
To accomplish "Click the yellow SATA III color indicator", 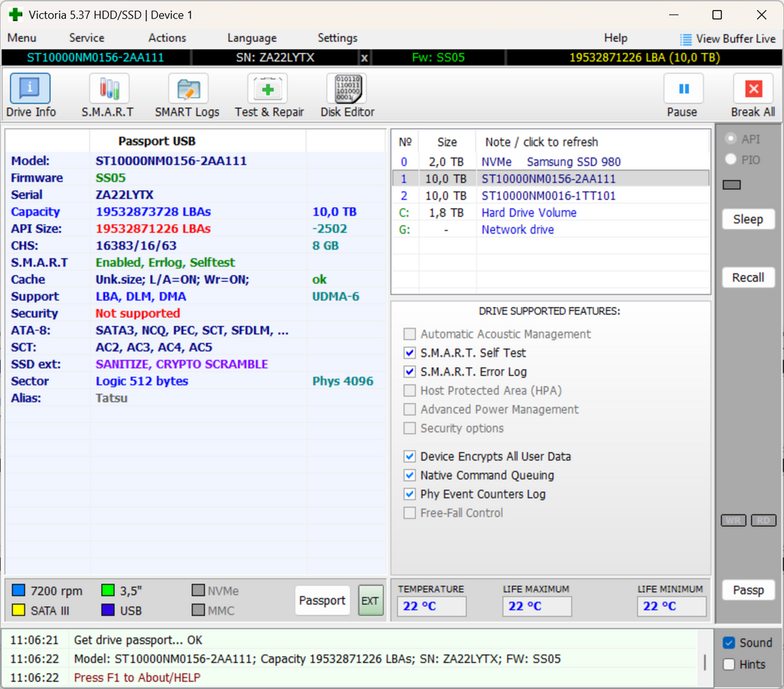I will 18,610.
